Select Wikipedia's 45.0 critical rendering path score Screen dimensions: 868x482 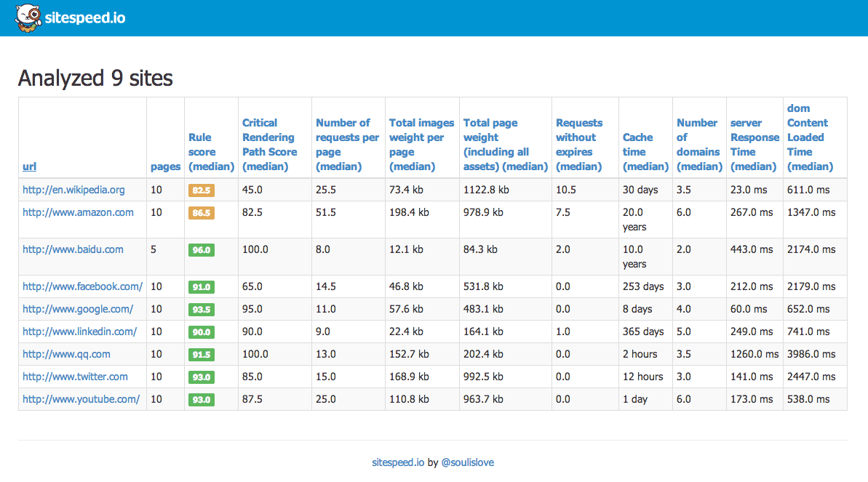252,190
